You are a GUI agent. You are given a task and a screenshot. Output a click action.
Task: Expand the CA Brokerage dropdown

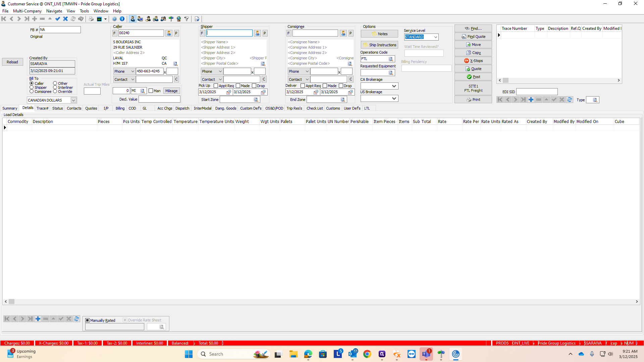pos(394,86)
